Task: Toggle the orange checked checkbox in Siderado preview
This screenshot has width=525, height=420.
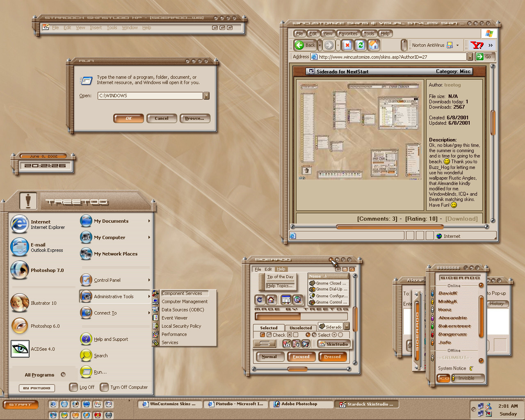Action: coord(262,335)
